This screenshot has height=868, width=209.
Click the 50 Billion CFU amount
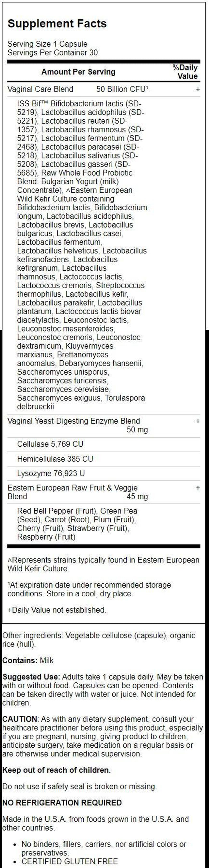pyautogui.click(x=122, y=89)
